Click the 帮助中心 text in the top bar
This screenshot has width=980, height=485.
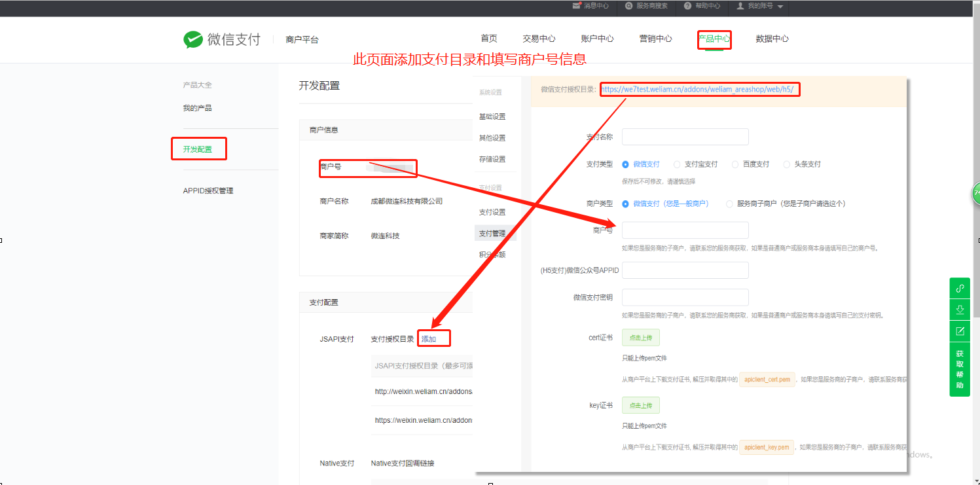(707, 5)
